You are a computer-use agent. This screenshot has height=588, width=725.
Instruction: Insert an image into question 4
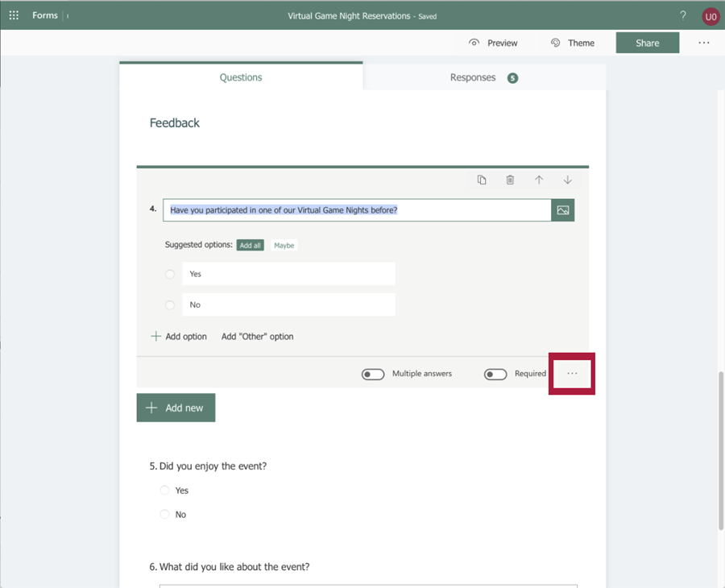(562, 209)
